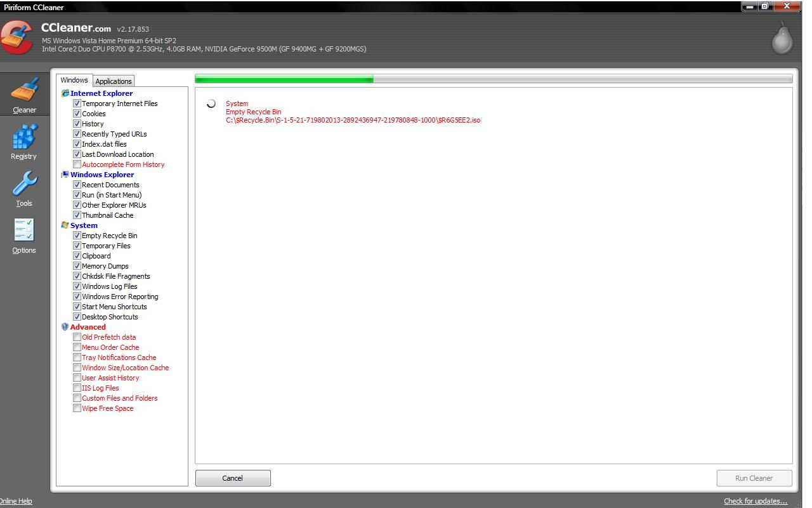Toggle Index.dat files checkbox

[x=77, y=144]
